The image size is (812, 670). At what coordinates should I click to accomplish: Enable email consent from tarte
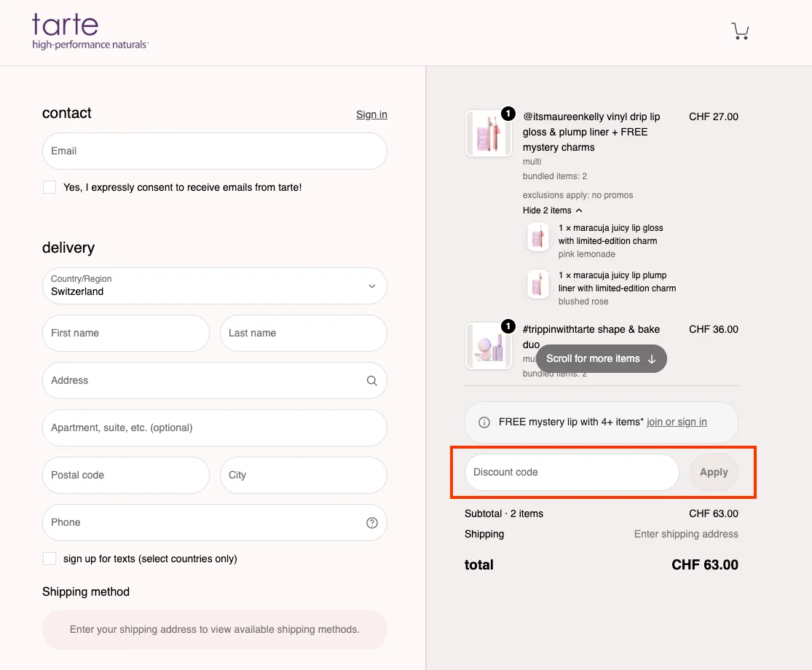(x=49, y=186)
